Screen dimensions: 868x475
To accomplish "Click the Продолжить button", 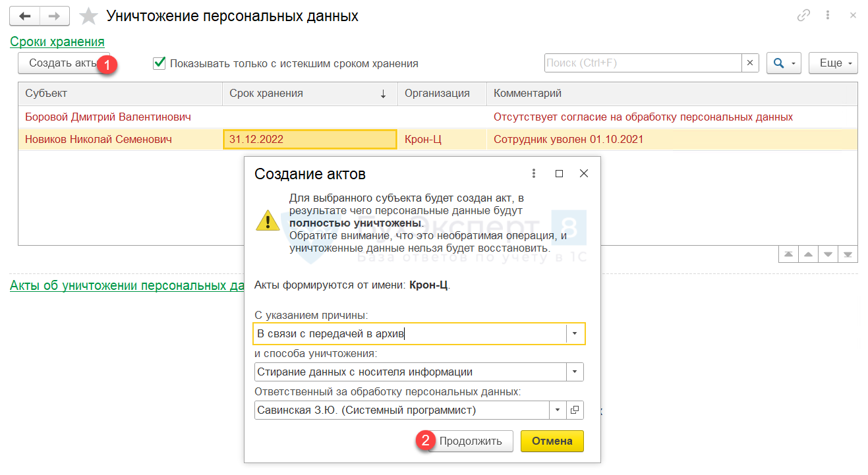I will (471, 441).
